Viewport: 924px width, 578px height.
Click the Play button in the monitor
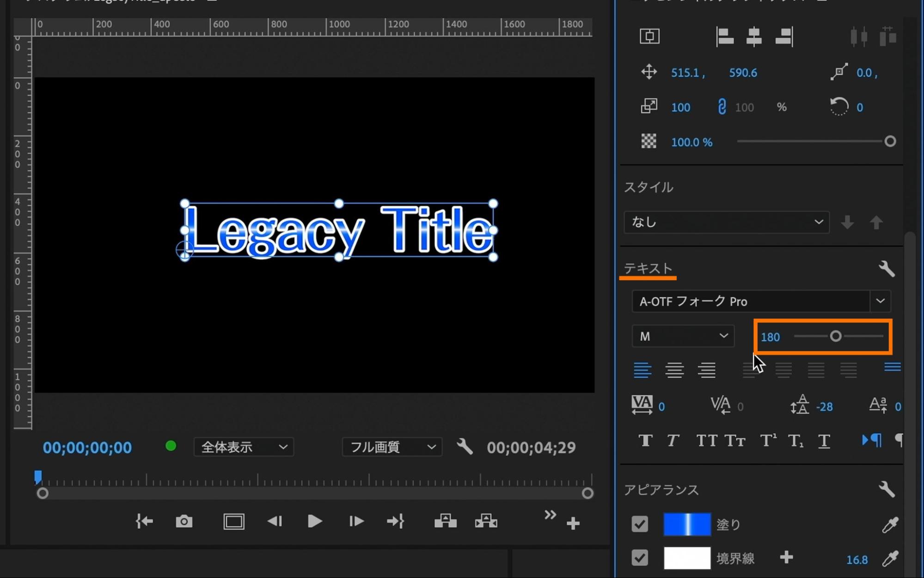(x=315, y=522)
